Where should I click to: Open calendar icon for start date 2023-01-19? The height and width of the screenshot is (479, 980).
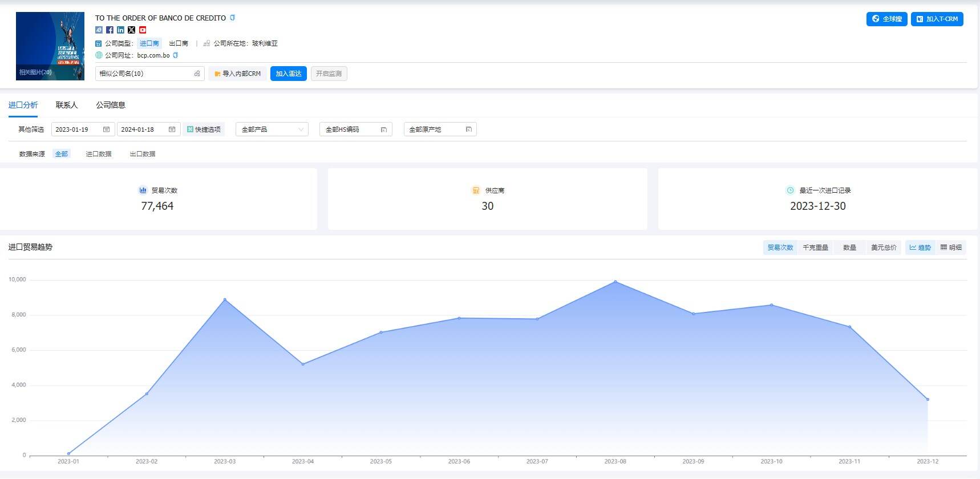[106, 129]
